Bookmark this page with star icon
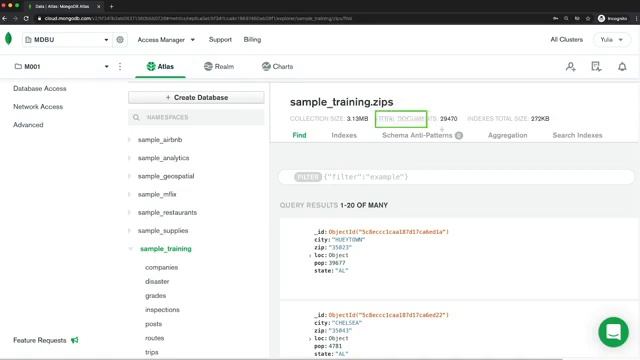Viewport: 640px width, 360px height. click(588, 18)
